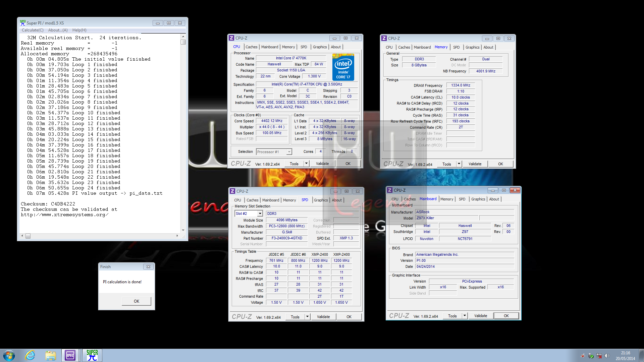Click the motherboard Model Z97X Killer
644x362 pixels.
[447, 218]
